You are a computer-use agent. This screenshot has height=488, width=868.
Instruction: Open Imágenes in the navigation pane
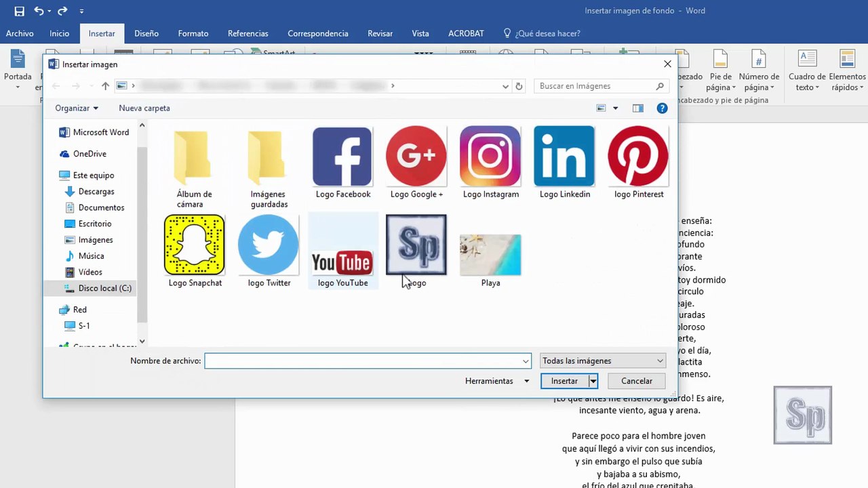pos(88,240)
